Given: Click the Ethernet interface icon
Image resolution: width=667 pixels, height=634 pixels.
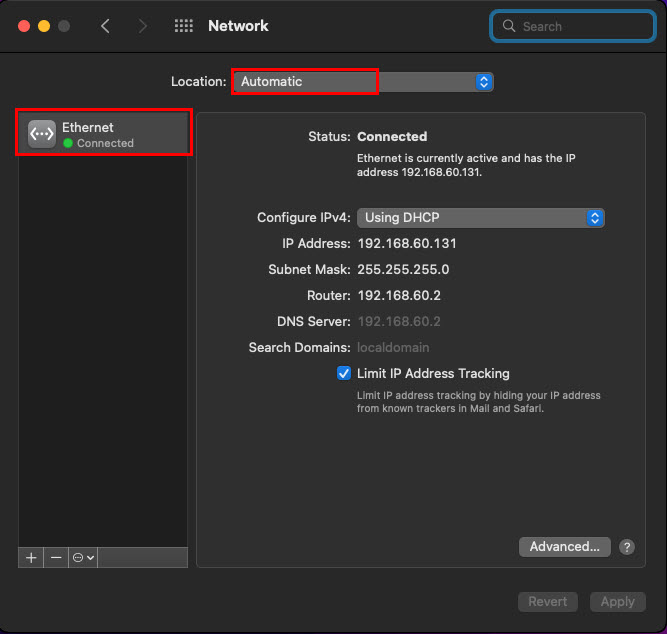Looking at the screenshot, I should (42, 134).
